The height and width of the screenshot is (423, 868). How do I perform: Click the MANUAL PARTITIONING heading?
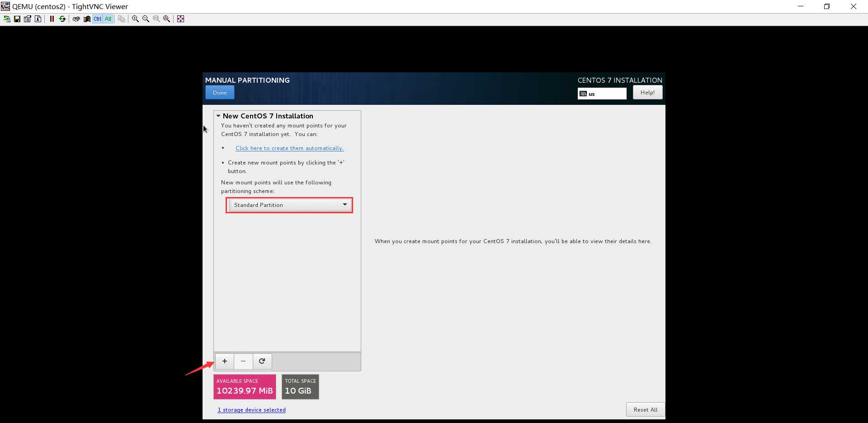(247, 80)
